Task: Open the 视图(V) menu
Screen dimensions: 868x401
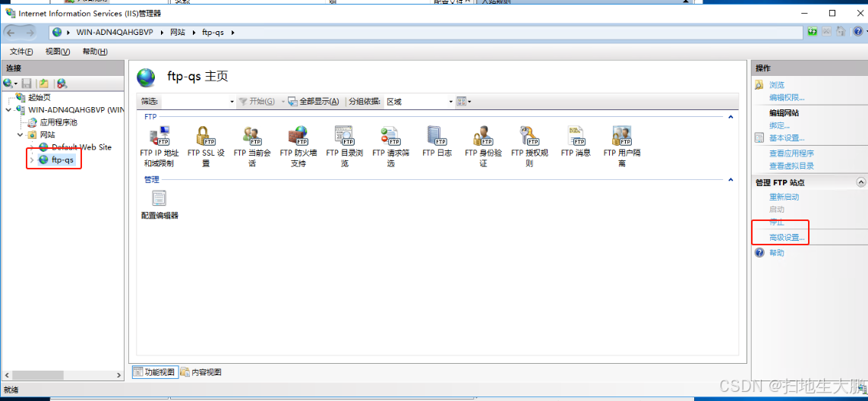Action: click(58, 52)
